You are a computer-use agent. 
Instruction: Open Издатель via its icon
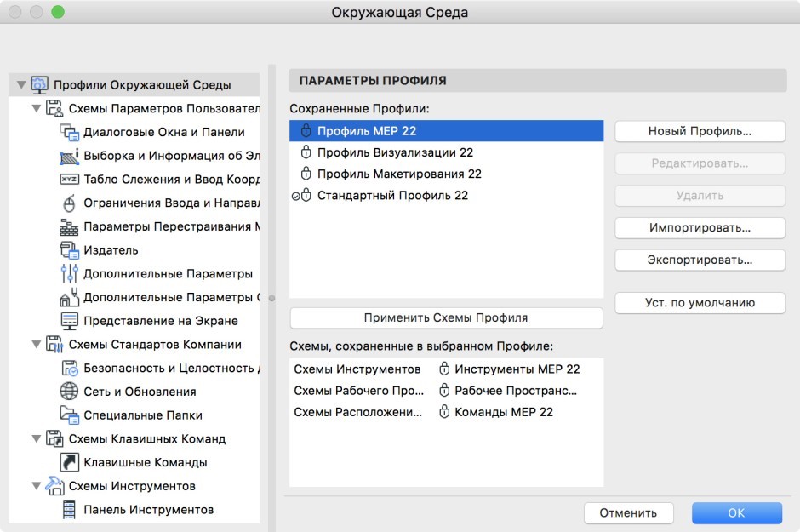coord(70,250)
